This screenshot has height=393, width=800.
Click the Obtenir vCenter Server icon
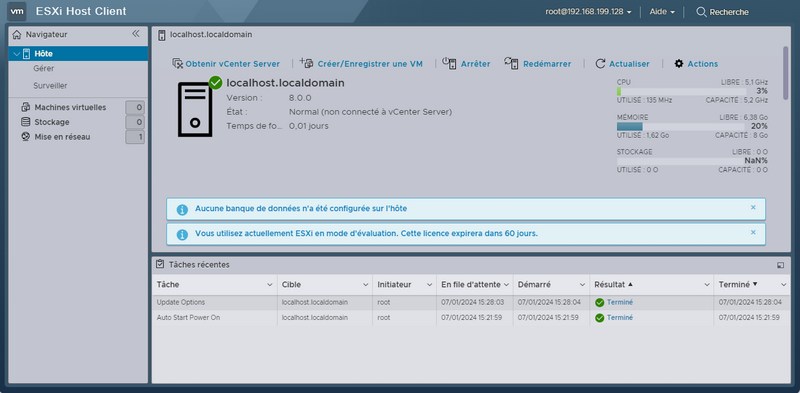click(x=178, y=63)
